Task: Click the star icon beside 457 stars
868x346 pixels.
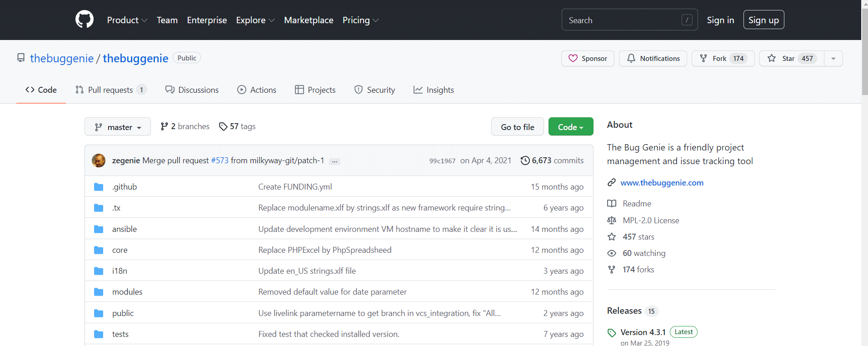Action: (612, 237)
